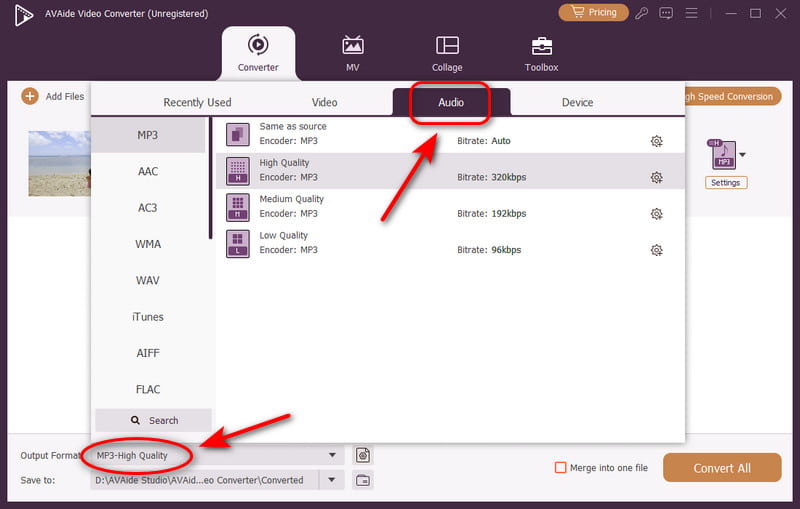Open settings gear for Low Quality preset

pyautogui.click(x=656, y=250)
